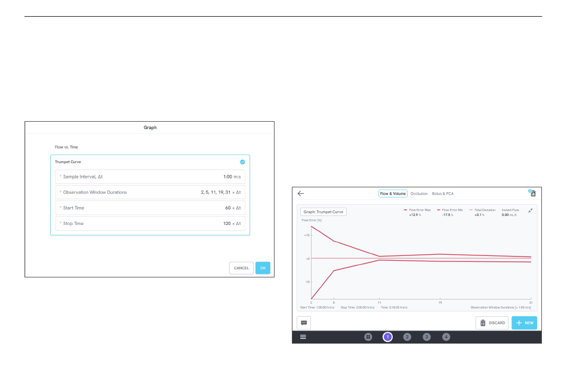Switch to the Occlusion tab
The image size is (567, 392).
pos(419,193)
